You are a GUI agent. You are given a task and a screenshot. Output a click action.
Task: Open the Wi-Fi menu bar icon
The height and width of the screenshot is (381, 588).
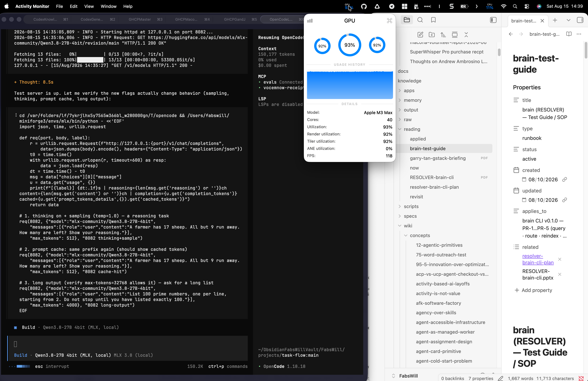pyautogui.click(x=503, y=6)
